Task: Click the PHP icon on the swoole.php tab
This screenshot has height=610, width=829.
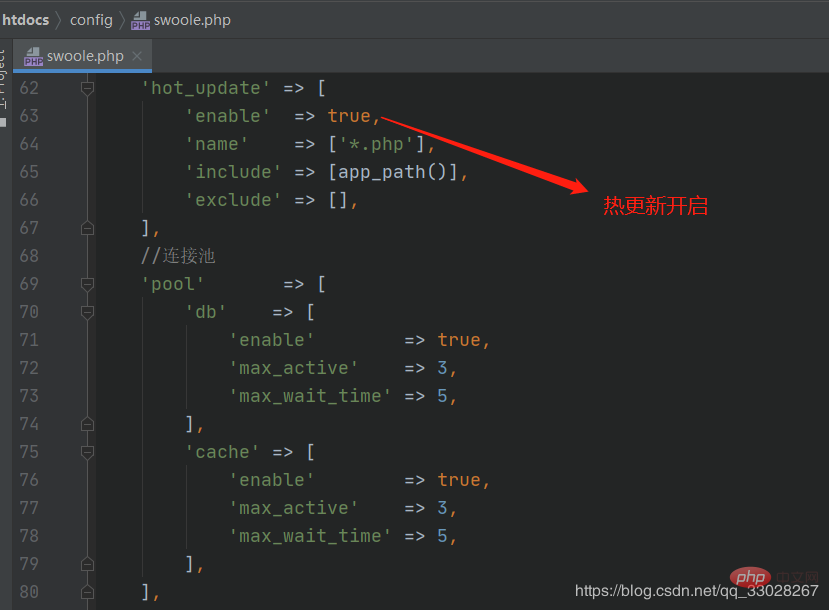Action: [34, 56]
